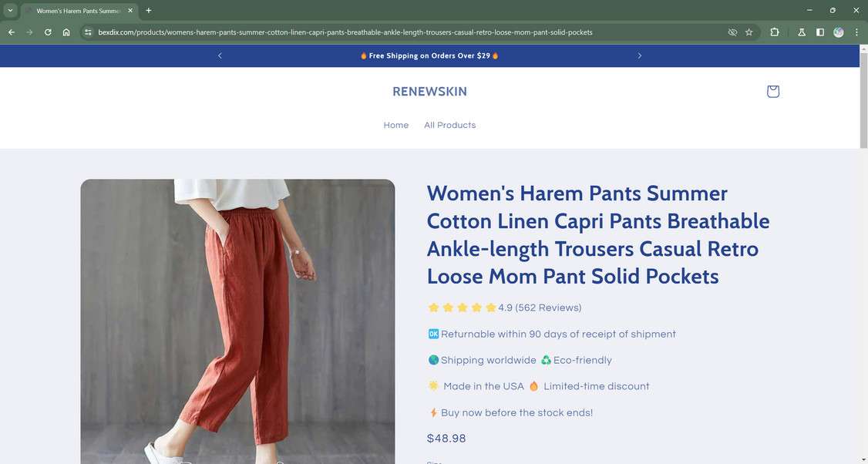Click the $48.98 price

(x=446, y=439)
